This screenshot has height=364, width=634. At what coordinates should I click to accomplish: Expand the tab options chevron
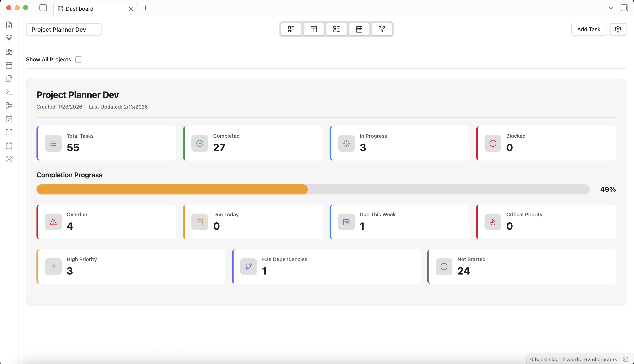pyautogui.click(x=610, y=8)
